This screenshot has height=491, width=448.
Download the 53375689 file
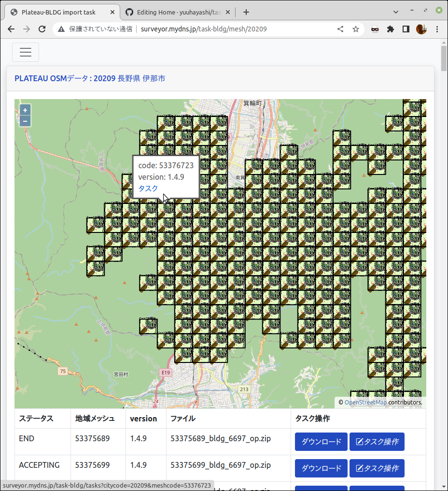point(321,442)
